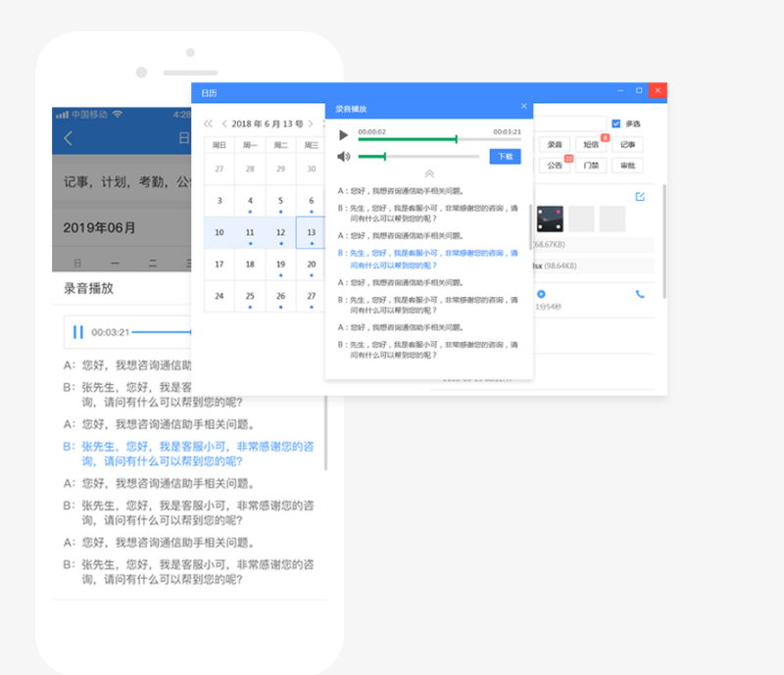Click the blue edit note icon
Viewport: 784px width, 675px height.
pos(640,197)
